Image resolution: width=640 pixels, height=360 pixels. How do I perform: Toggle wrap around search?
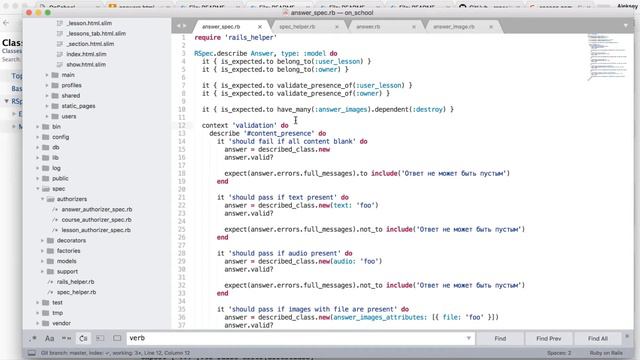coord(83,338)
